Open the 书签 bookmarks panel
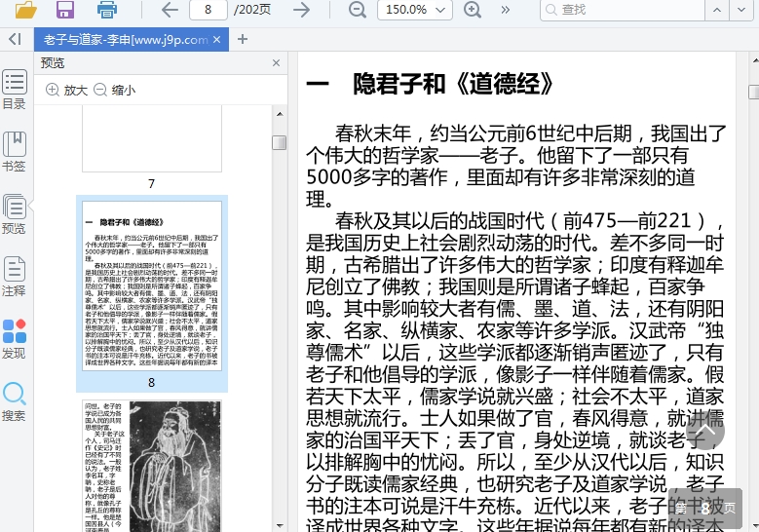Screen dimensions: 759x532 pos(15,152)
